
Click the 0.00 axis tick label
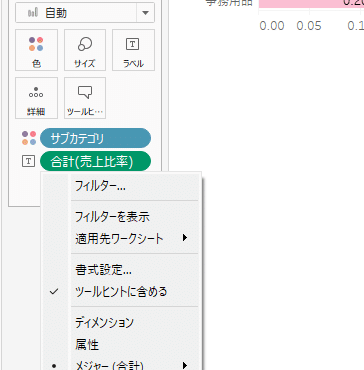tap(272, 26)
